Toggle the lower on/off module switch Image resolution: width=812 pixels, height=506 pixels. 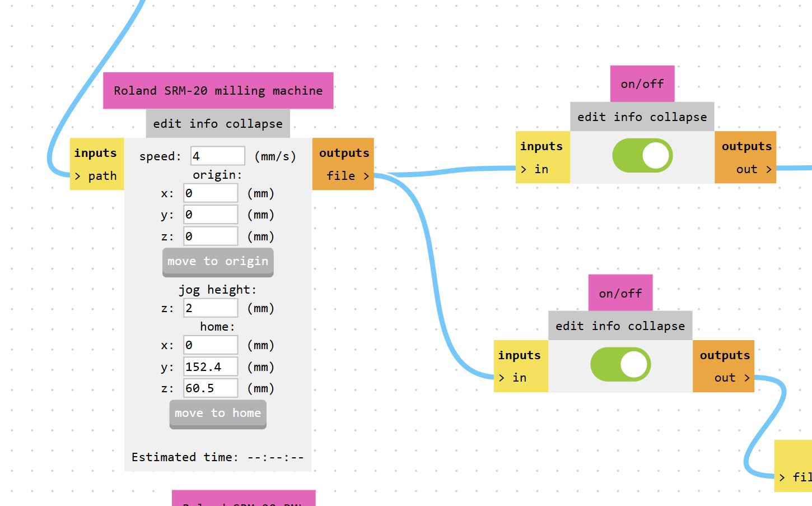(x=620, y=364)
